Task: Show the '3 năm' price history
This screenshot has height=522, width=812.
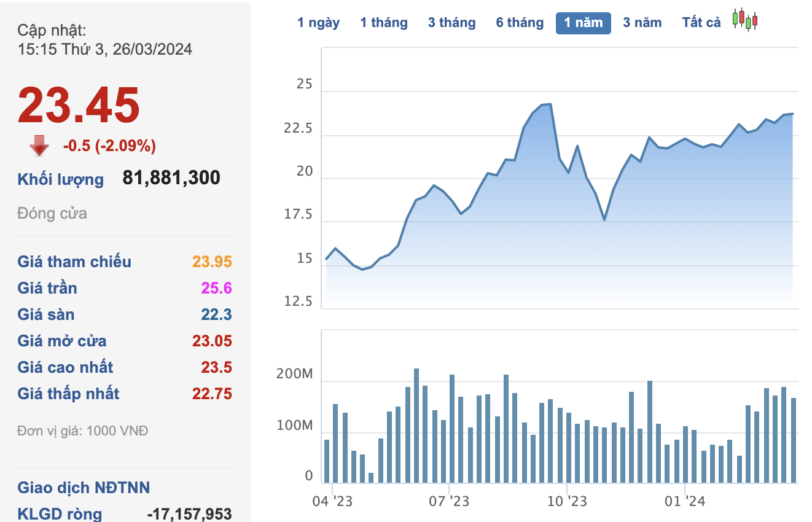Action: click(x=642, y=23)
